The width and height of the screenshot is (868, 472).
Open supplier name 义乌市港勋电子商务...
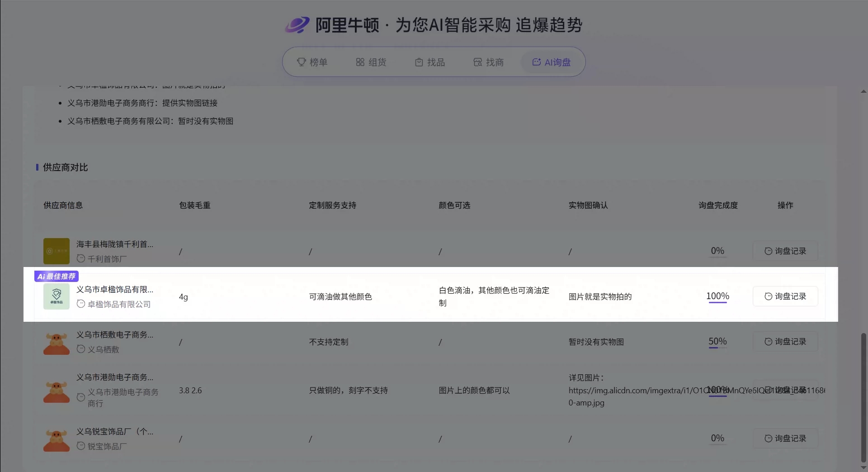115,377
